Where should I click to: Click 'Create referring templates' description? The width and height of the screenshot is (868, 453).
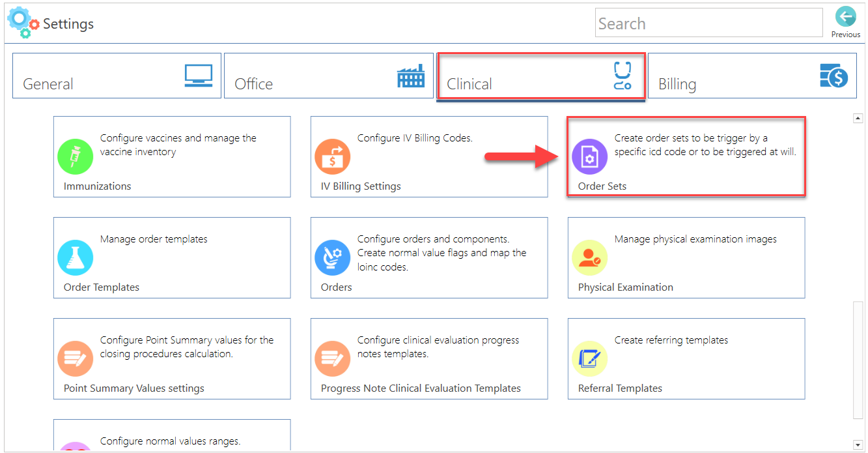click(671, 340)
